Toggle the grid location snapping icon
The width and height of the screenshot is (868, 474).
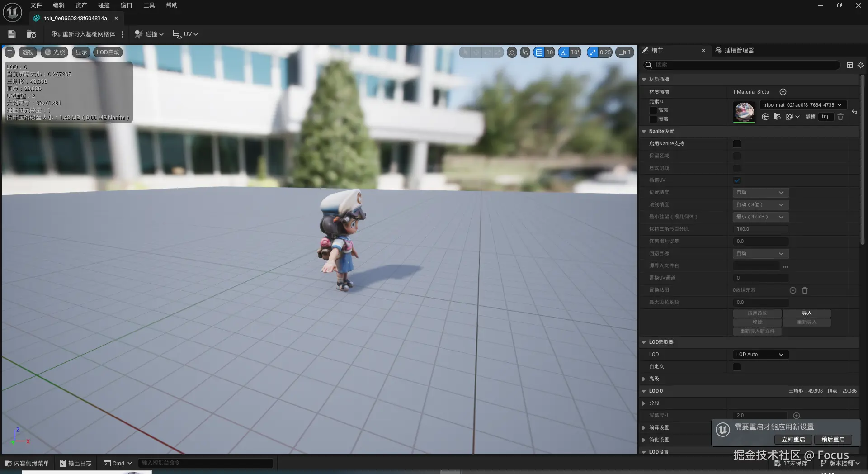coord(539,52)
